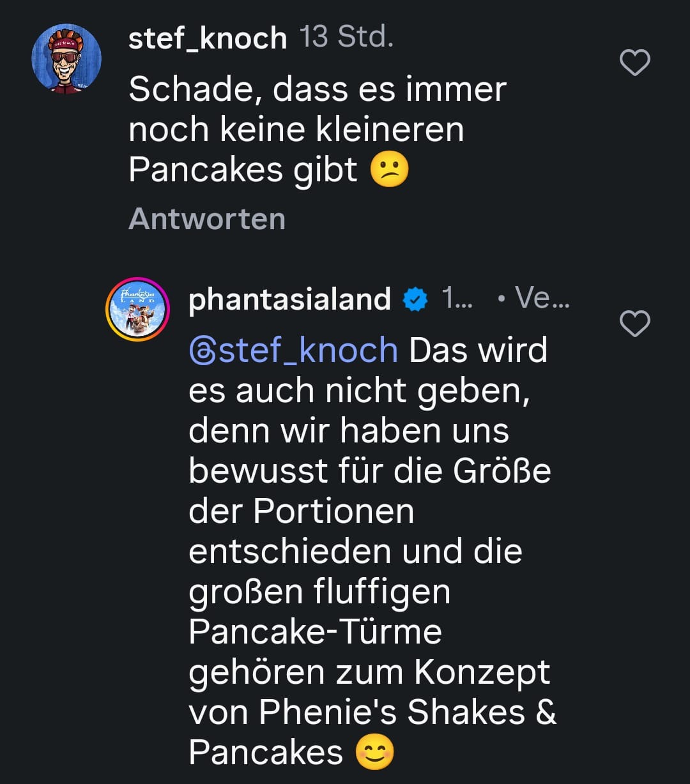This screenshot has height=784, width=690.
Task: Click the "Pancake-Türme" word in the reply
Action: 315,632
